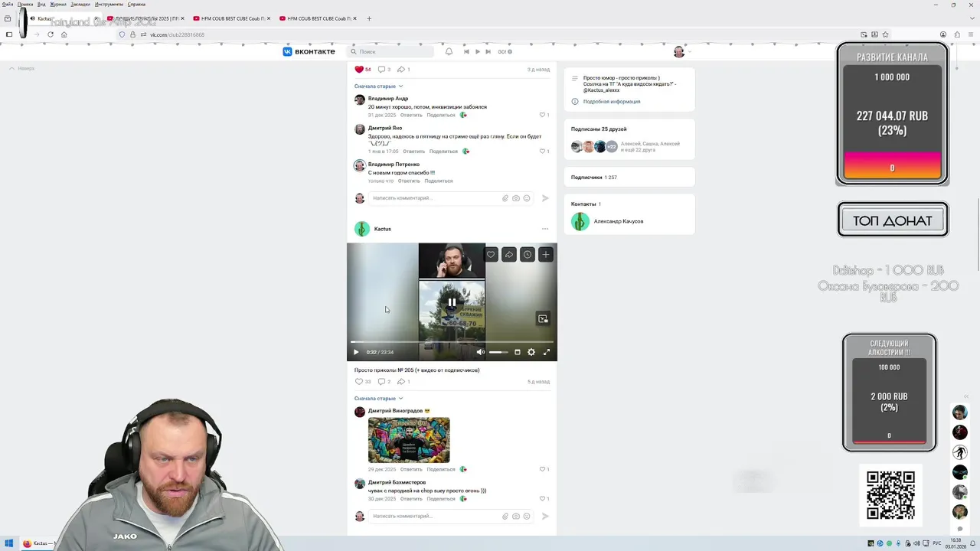Click the Наверх back-to-top expander
Screen dimensions: 980x551
click(22, 69)
